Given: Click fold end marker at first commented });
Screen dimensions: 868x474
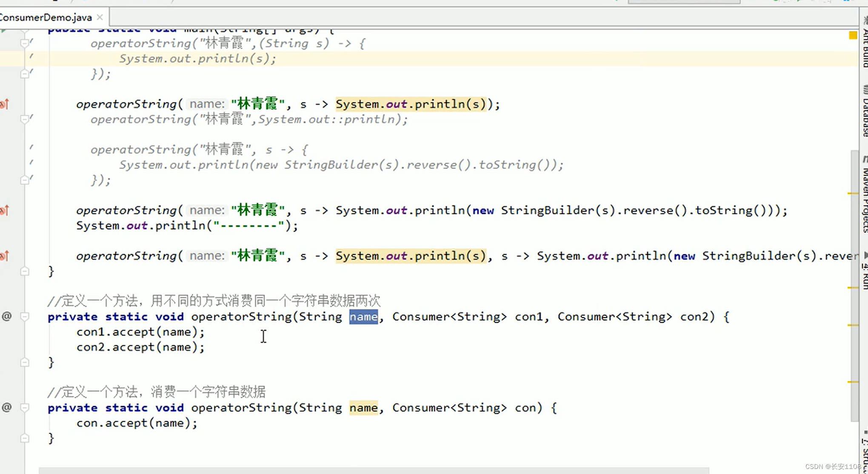Looking at the screenshot, I should pos(25,74).
